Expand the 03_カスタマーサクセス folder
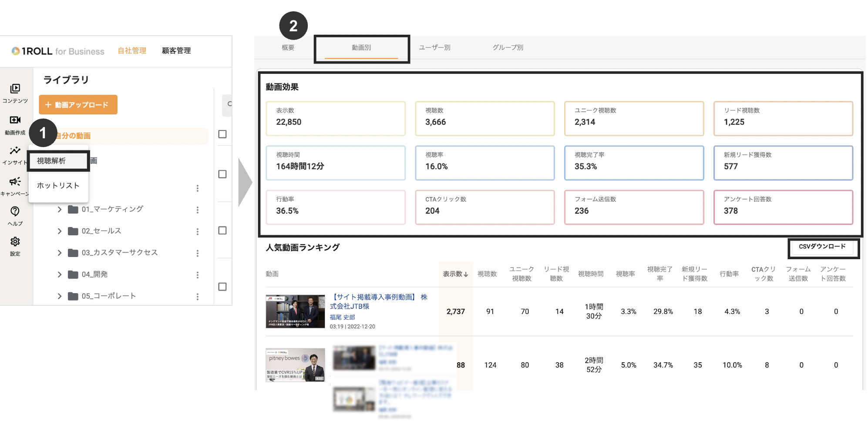Screen dimensions: 868x421 [x=60, y=253]
